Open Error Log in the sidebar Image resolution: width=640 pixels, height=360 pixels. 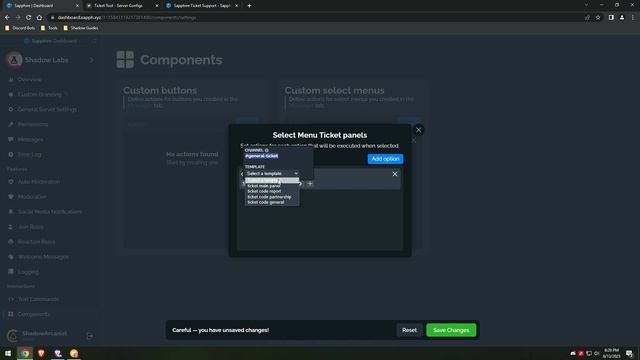(x=29, y=155)
